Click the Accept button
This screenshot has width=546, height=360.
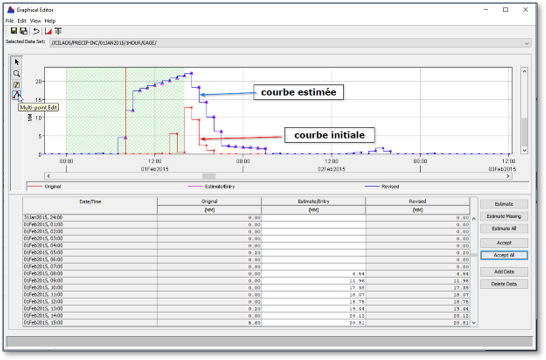pyautogui.click(x=504, y=243)
